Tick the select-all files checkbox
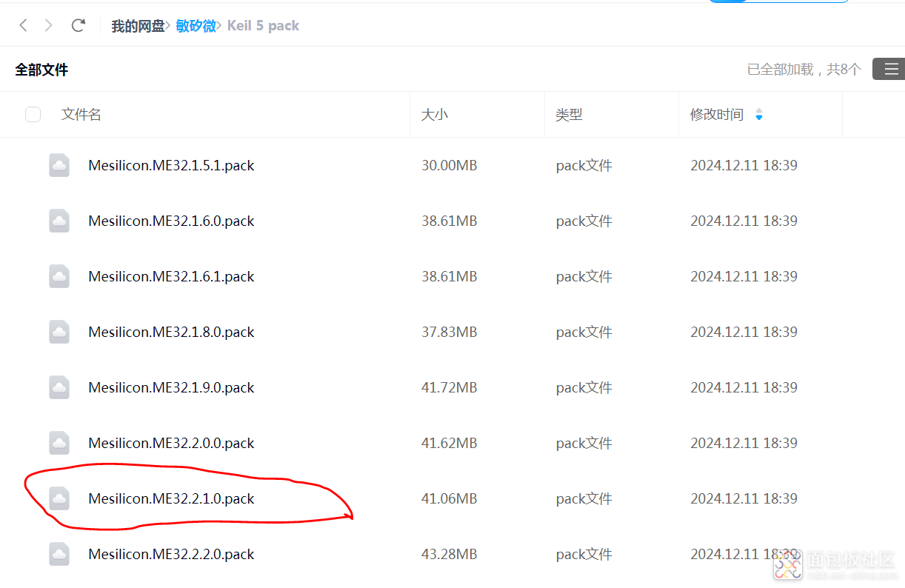 click(x=33, y=114)
